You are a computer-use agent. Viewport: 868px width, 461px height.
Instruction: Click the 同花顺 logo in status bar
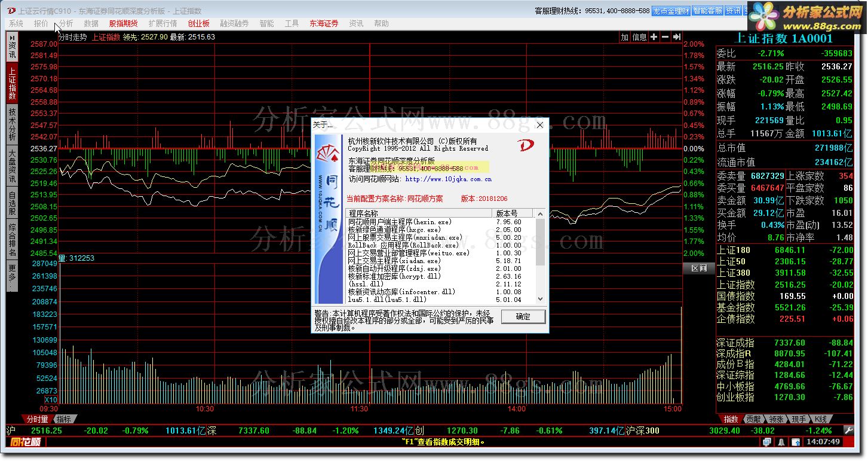26,442
